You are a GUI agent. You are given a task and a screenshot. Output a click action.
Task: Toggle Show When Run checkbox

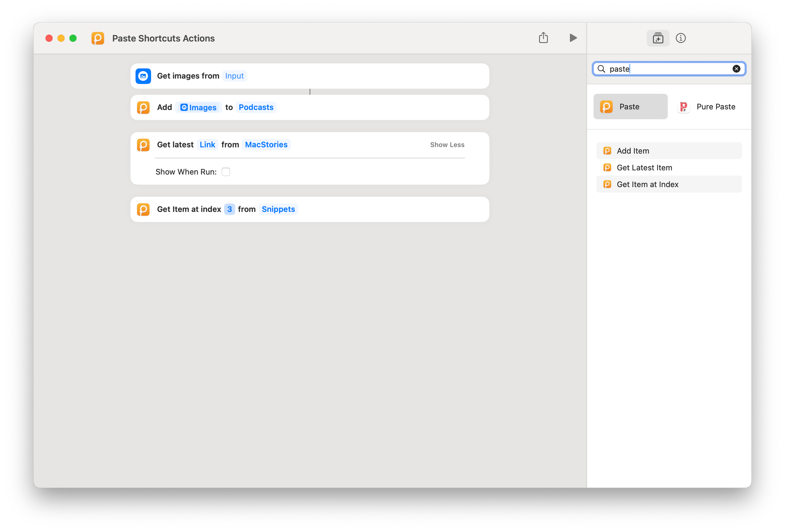226,172
